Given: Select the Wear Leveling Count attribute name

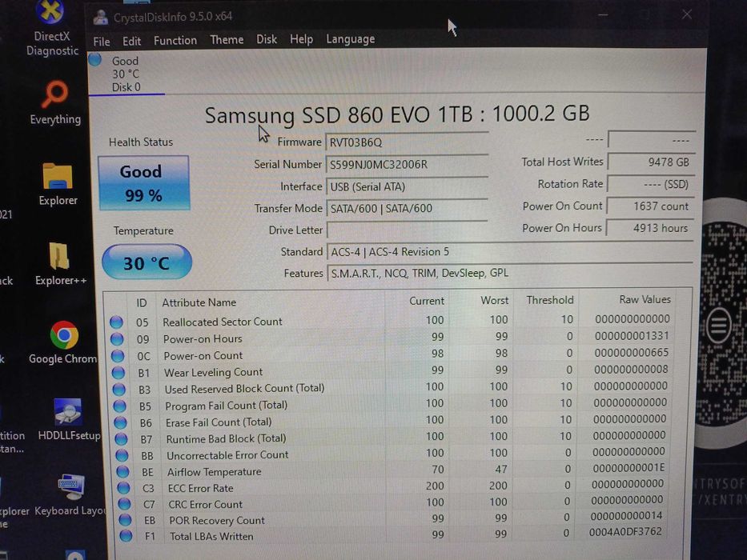Looking at the screenshot, I should tap(214, 372).
